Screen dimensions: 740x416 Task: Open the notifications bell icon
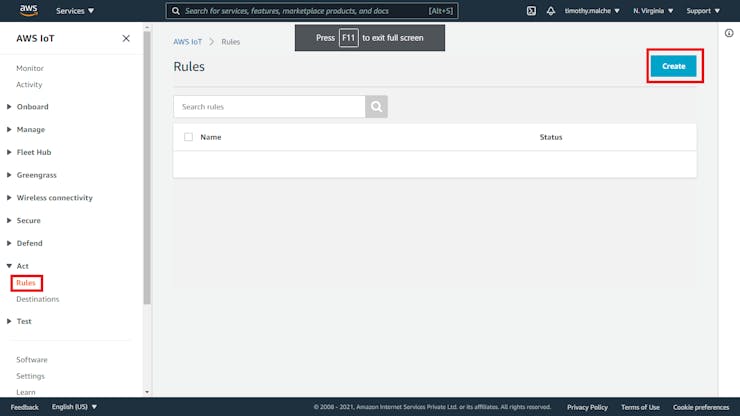click(551, 11)
